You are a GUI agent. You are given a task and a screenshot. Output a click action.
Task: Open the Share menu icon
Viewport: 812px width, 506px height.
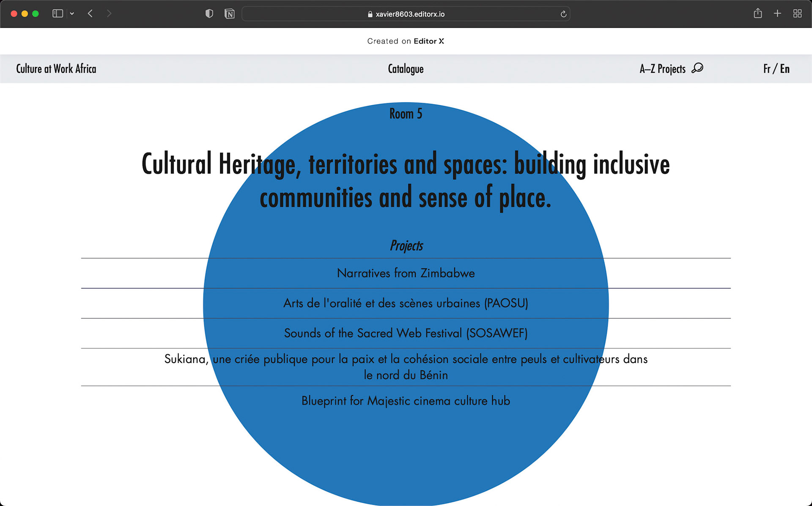(757, 14)
